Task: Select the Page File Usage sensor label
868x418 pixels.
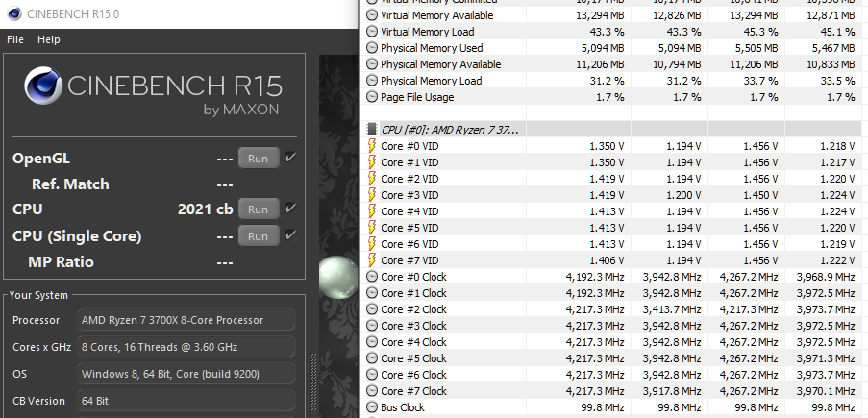Action: pos(417,97)
